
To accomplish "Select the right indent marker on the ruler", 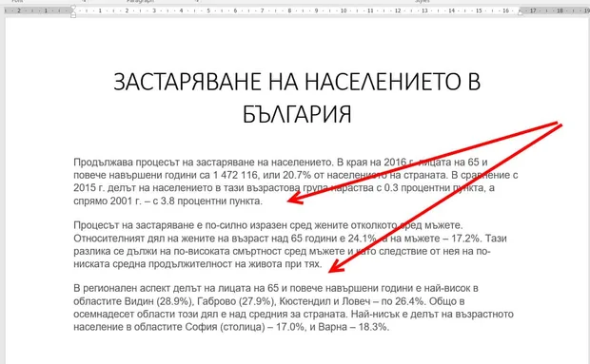I will pos(520,12).
